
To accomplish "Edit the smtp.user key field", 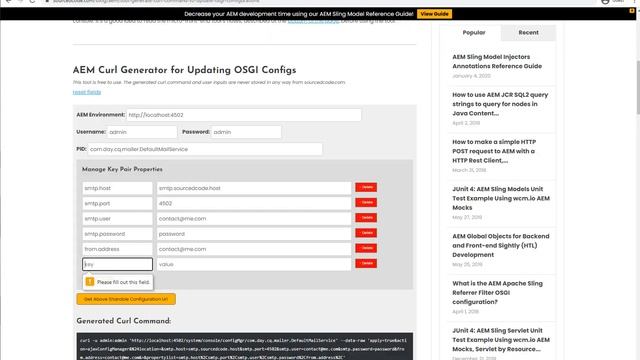I will point(117,218).
